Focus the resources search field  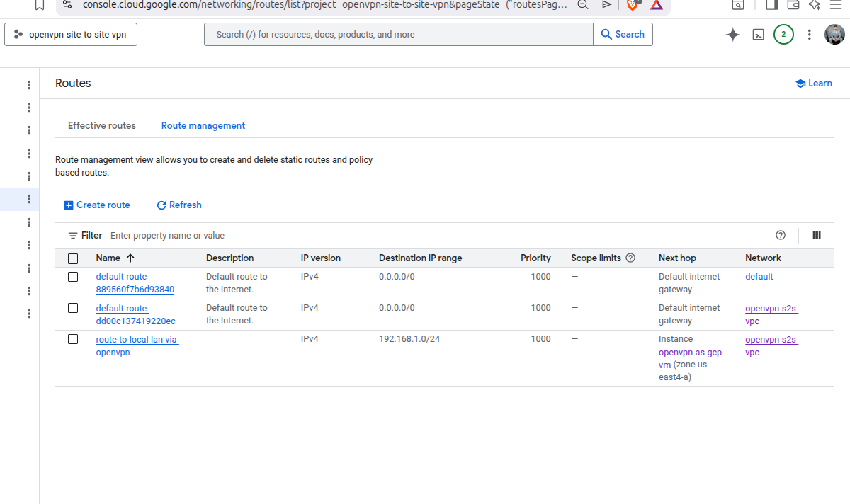pyautogui.click(x=398, y=35)
